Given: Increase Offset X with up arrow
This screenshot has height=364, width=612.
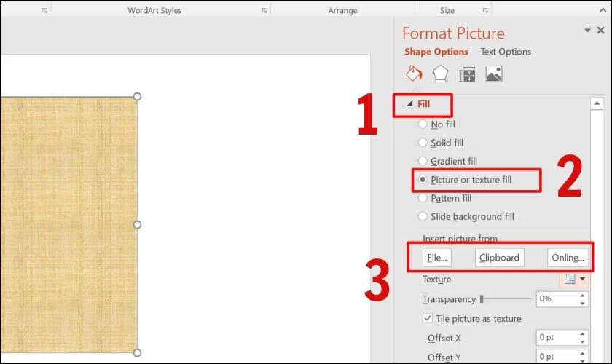Looking at the screenshot, I should click(582, 334).
